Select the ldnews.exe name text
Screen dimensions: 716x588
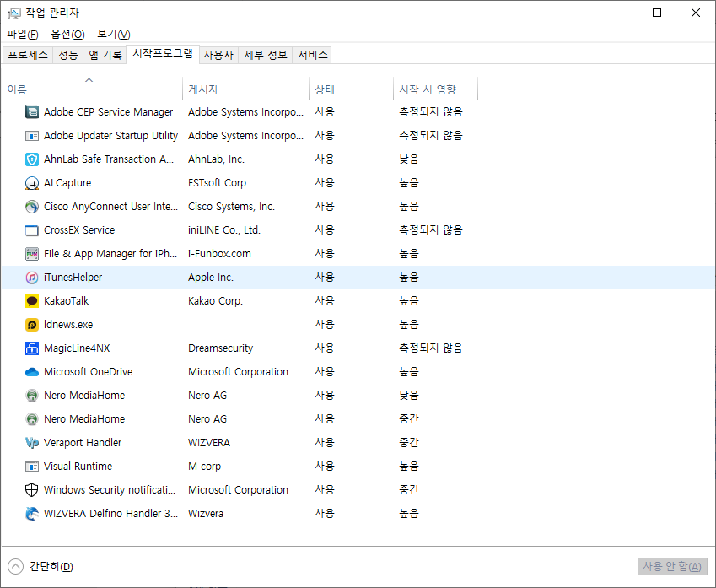(68, 325)
